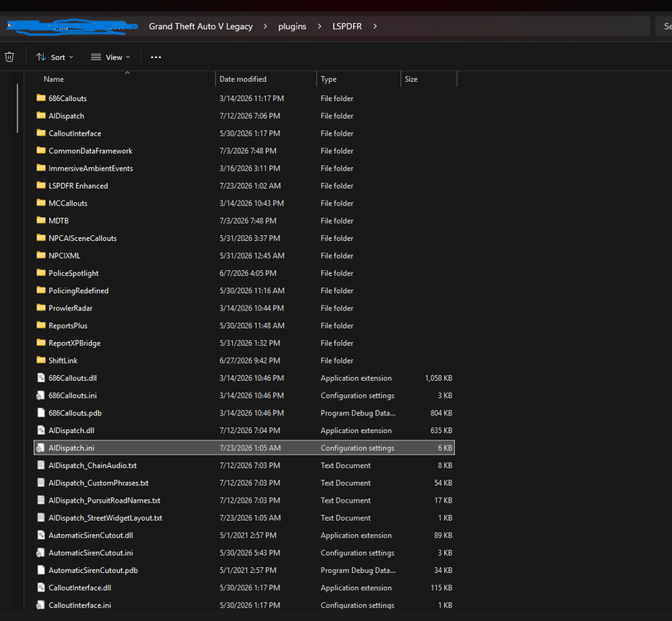The height and width of the screenshot is (621, 672).
Task: Select the ImmersiveAmbientEvents folder icon
Action: pyautogui.click(x=41, y=168)
